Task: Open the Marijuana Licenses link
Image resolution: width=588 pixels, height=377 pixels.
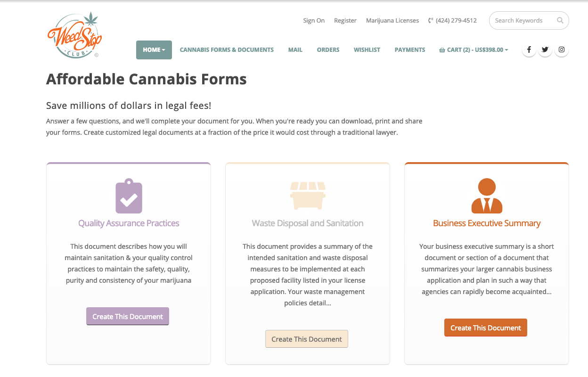Action: click(x=392, y=21)
